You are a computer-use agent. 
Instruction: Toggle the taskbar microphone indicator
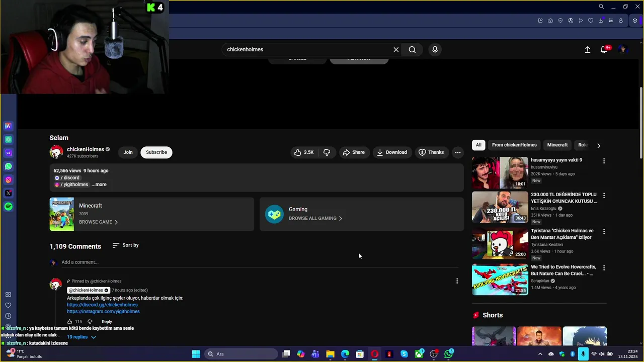[x=583, y=354]
